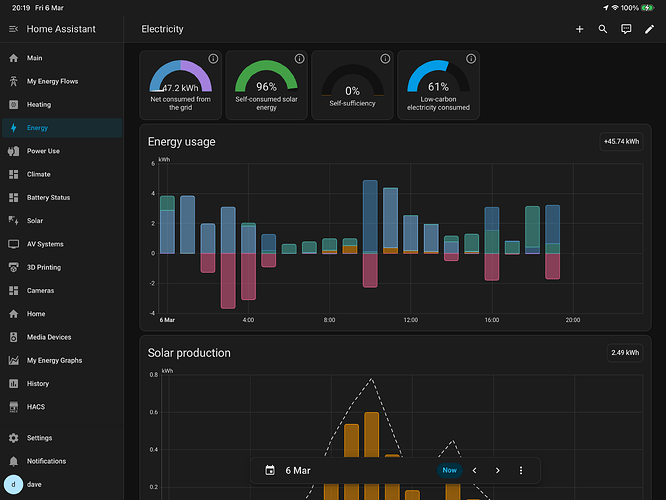
Task: Click the Energy usage card title
Action: [x=181, y=142]
